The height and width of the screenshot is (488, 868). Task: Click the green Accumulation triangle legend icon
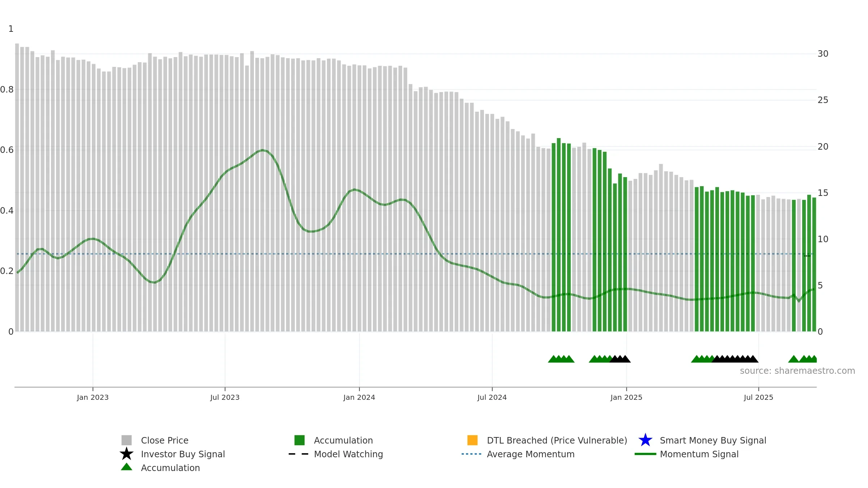tap(127, 467)
